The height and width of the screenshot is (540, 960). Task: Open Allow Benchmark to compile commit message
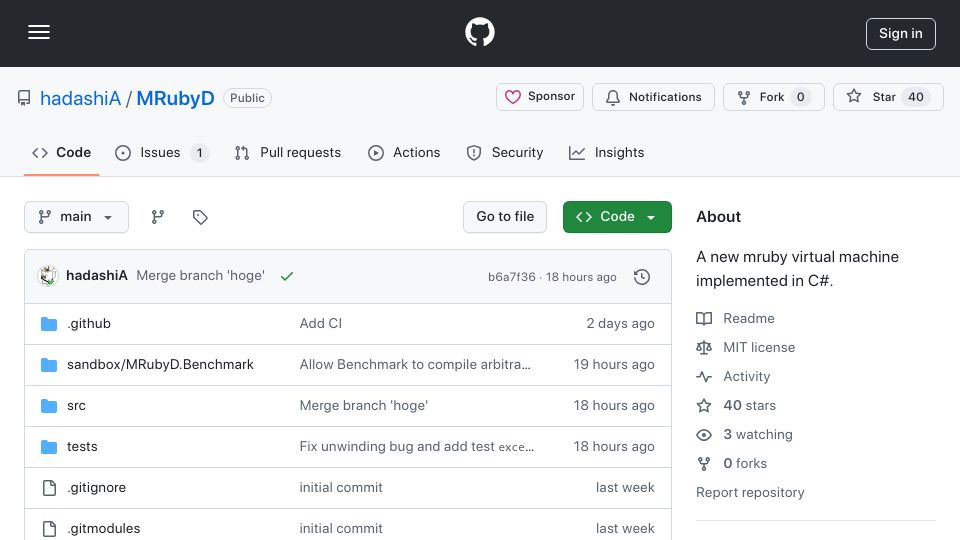tap(415, 364)
